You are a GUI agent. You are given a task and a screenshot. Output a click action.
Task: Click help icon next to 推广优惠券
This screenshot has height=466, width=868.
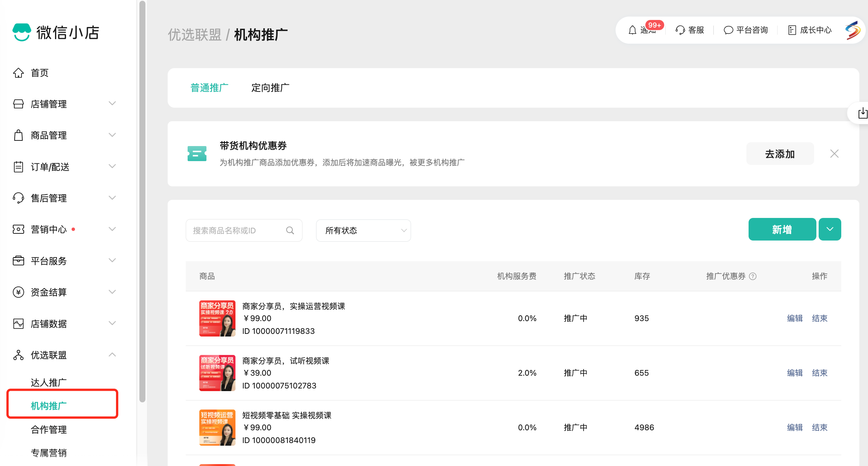point(753,276)
